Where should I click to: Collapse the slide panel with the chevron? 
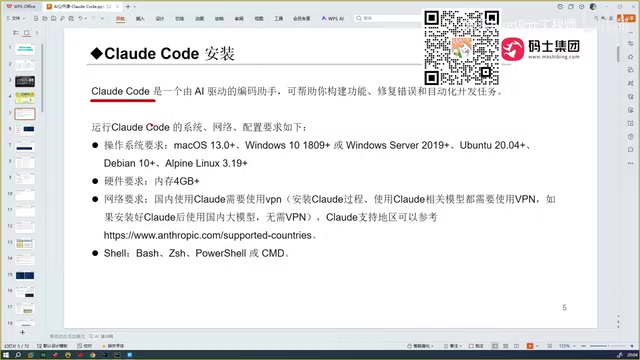point(37,33)
